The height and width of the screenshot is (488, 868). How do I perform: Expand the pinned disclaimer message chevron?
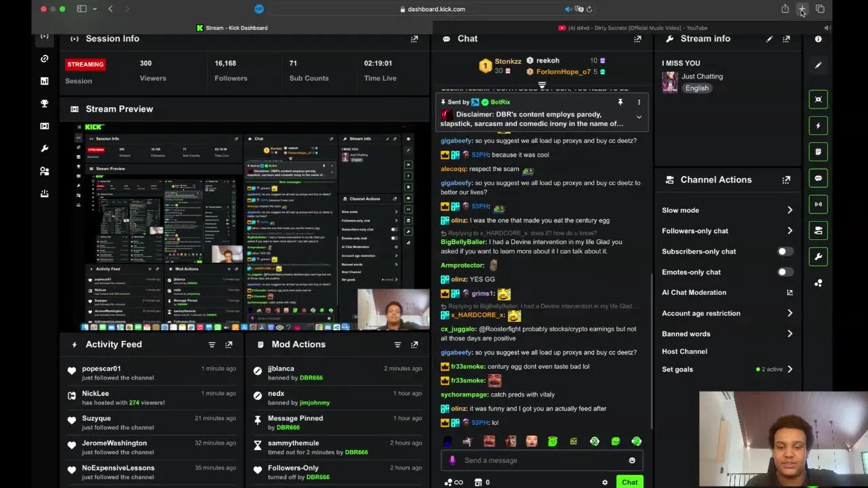(639, 117)
